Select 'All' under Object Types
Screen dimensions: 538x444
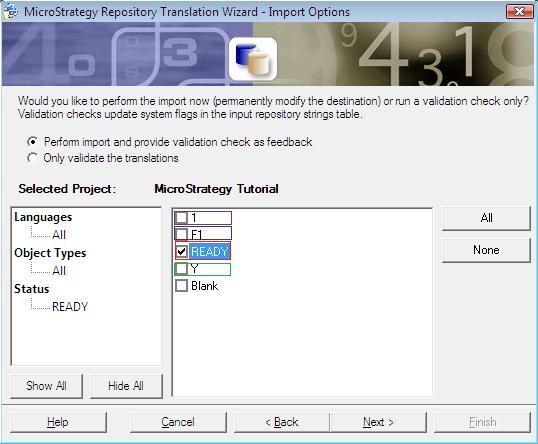click(x=59, y=271)
